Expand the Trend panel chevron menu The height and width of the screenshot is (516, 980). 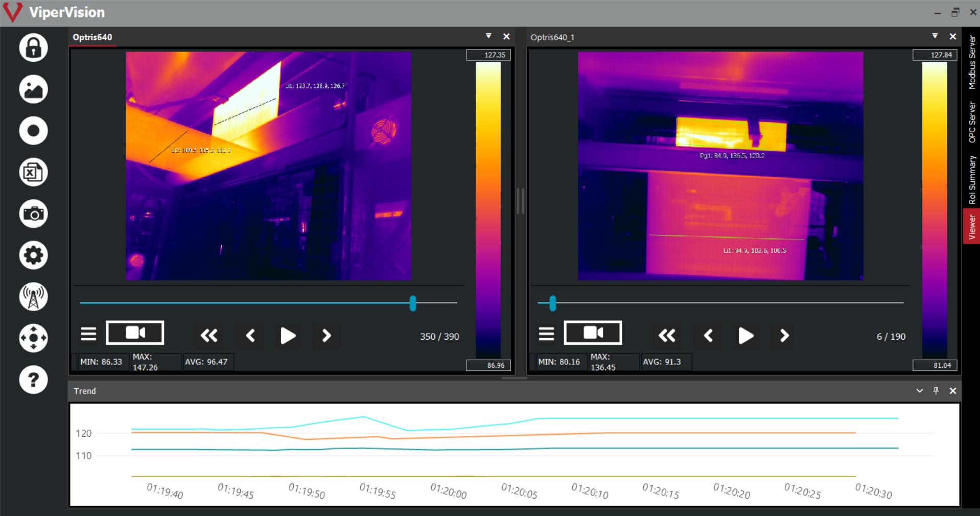920,391
